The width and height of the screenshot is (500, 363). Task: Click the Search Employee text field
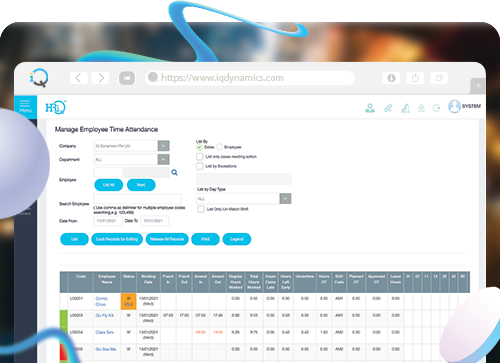pyautogui.click(x=138, y=199)
